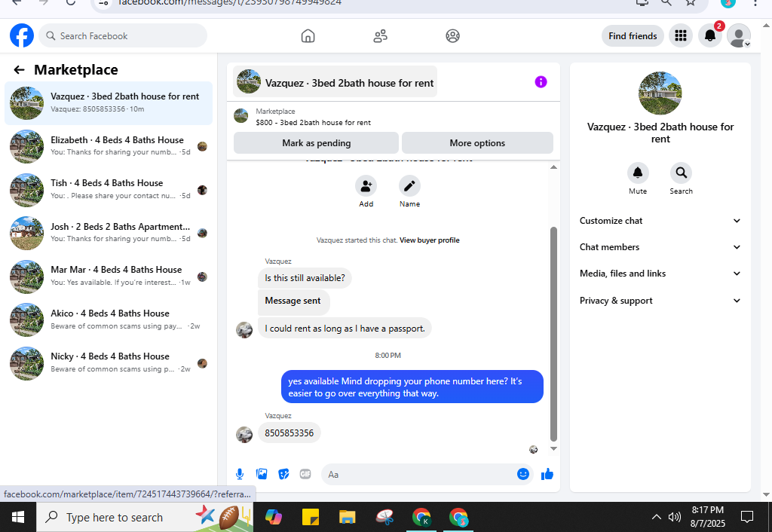
Task: Choose a sticker with the sticker icon
Action: coord(283,474)
